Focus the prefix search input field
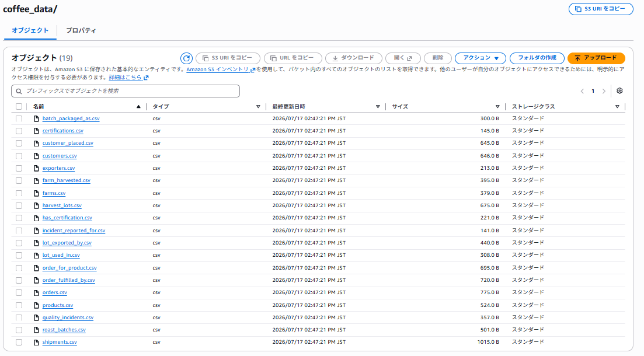Viewport: 644px width, 356px height. pyautogui.click(x=126, y=91)
